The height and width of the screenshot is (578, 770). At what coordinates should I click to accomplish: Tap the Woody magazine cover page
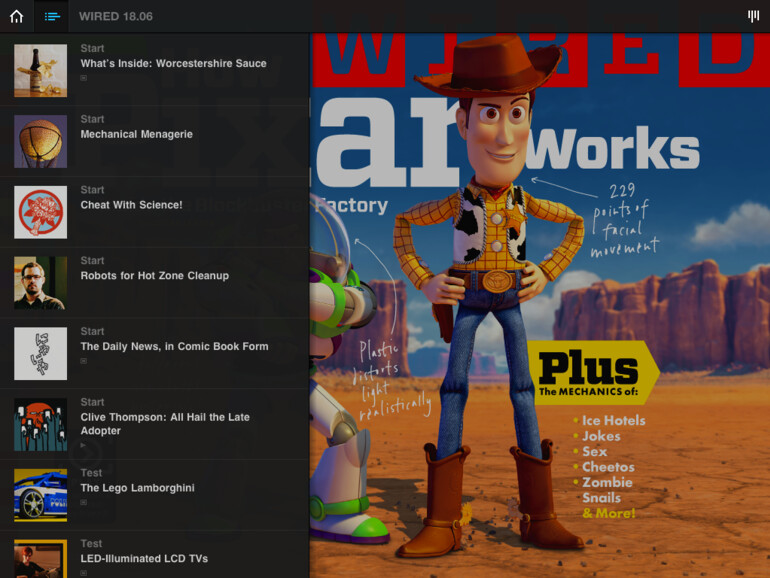coord(540,305)
